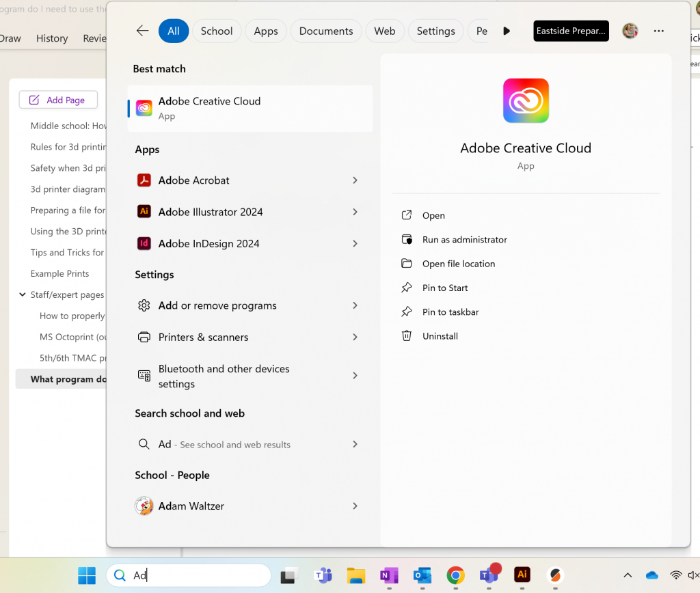Click the Windows Start button
The width and height of the screenshot is (700, 593).
point(87,575)
